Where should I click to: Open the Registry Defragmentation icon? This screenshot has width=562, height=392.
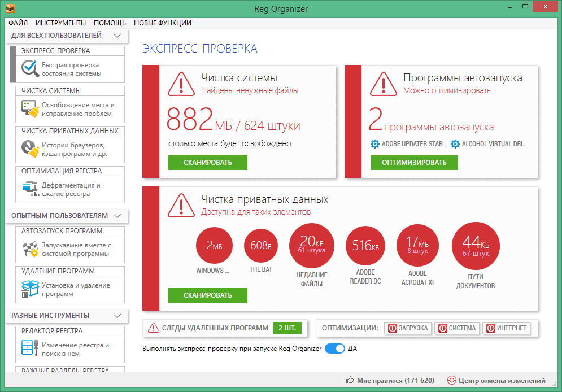point(30,189)
